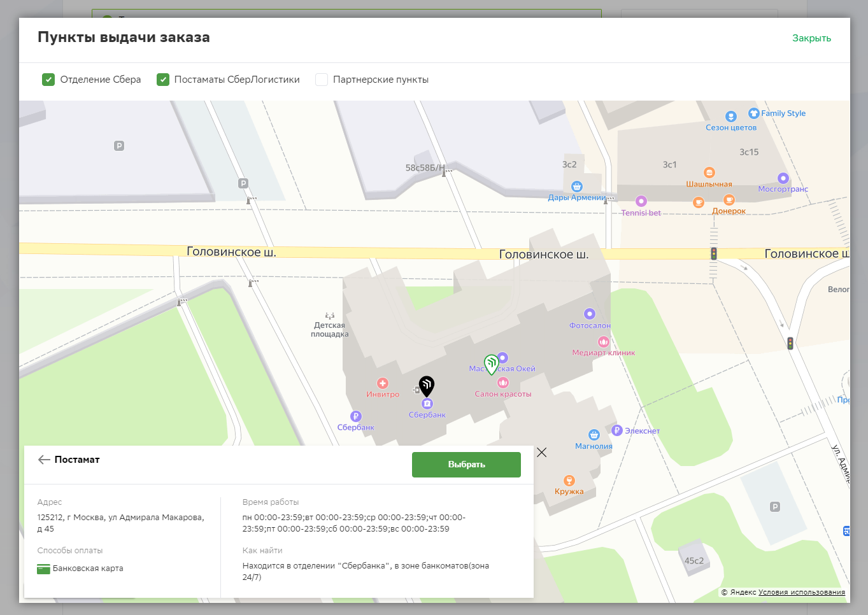
Task: Click the Элекснет ruble marker
Action: (616, 430)
